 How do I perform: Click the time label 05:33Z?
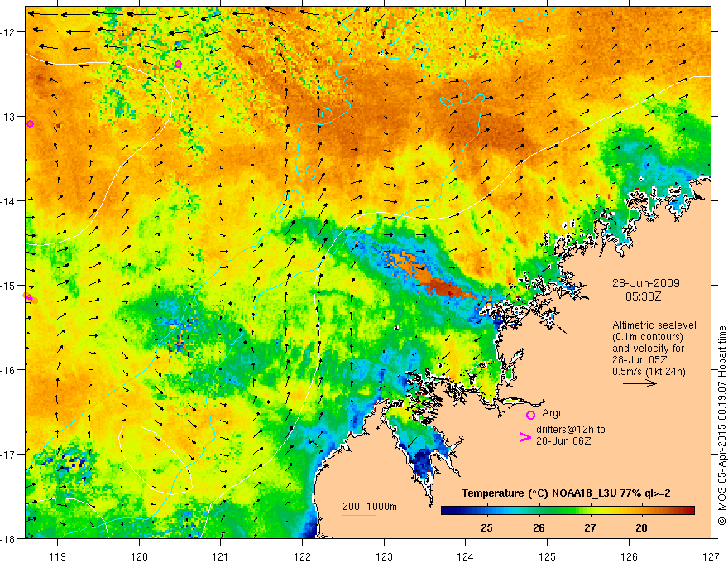pyautogui.click(x=643, y=296)
